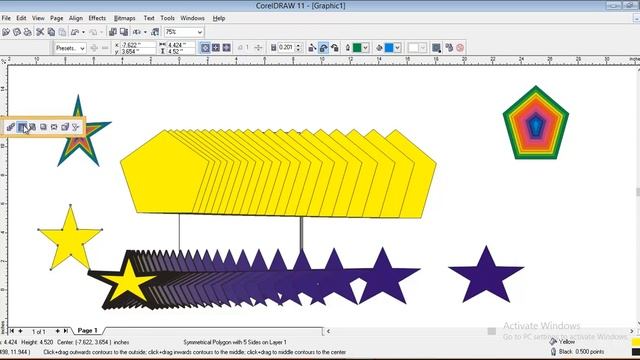
Task: Click the Delete Preset minus icon
Action: pos(105,48)
